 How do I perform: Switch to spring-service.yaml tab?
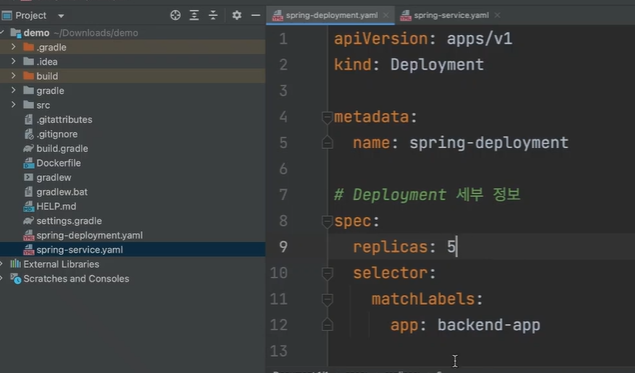coord(451,15)
